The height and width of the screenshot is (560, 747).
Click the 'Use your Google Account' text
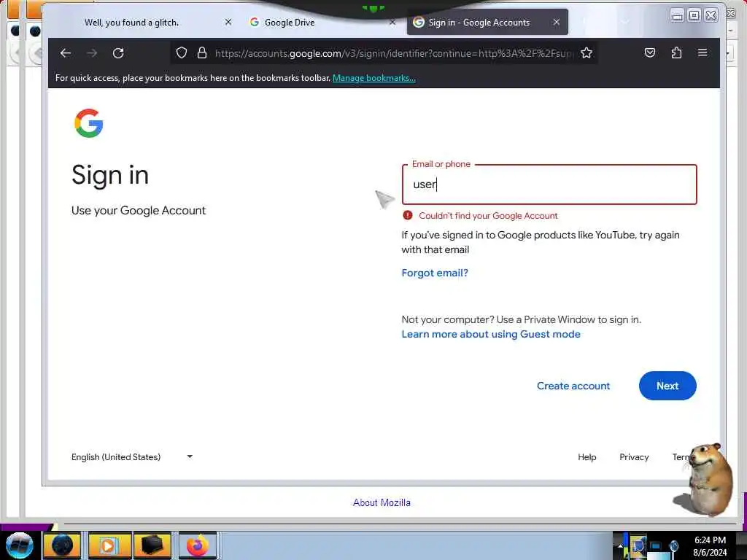point(138,211)
